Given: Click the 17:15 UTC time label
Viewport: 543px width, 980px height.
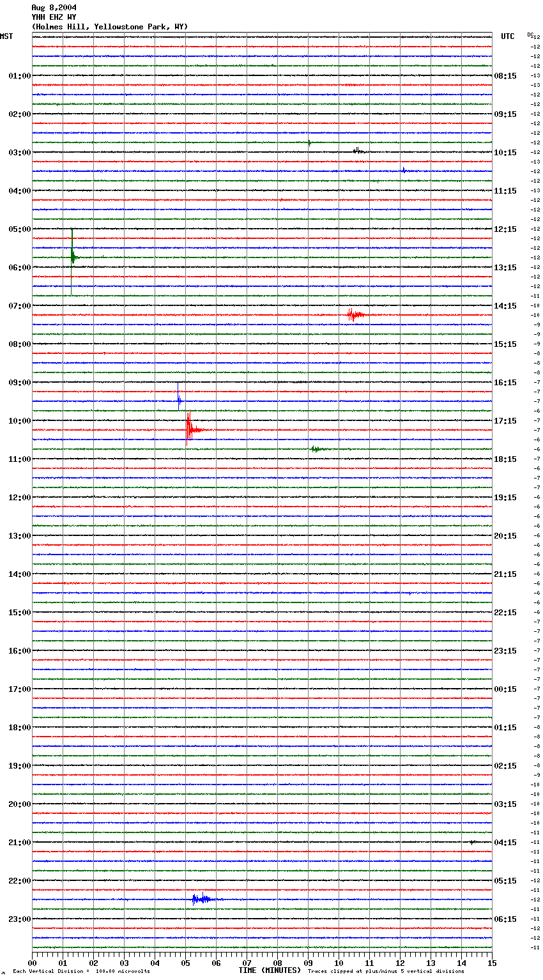Looking at the screenshot, I should (x=505, y=421).
